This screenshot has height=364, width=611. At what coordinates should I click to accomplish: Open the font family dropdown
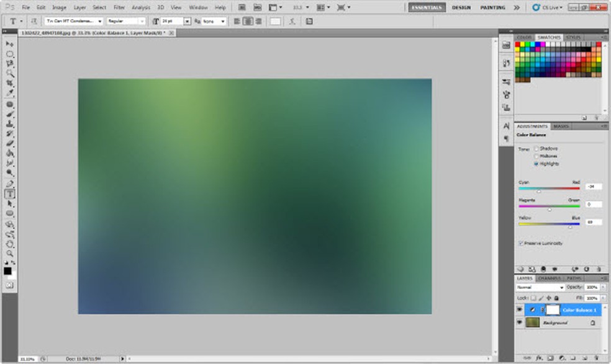click(x=73, y=21)
